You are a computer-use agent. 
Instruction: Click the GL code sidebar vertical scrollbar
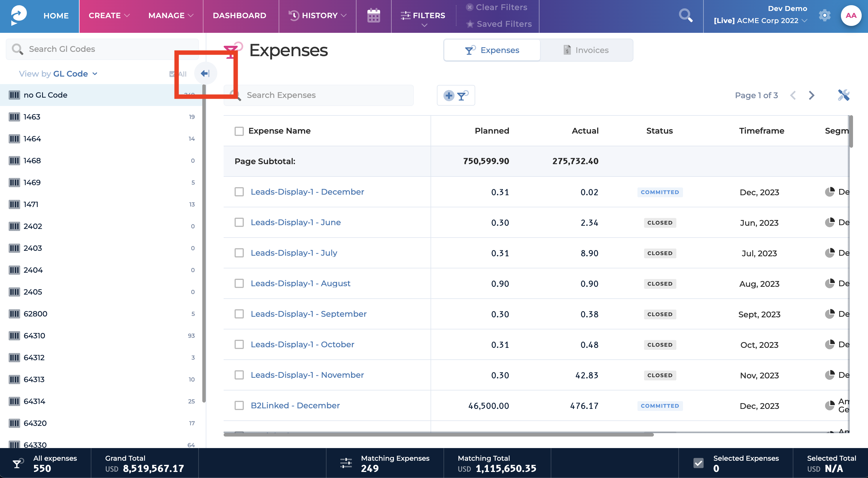pos(204,243)
